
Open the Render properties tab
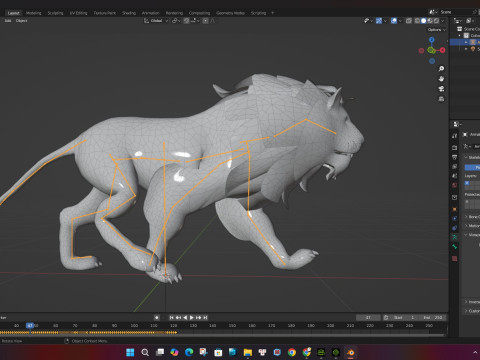tap(455, 147)
